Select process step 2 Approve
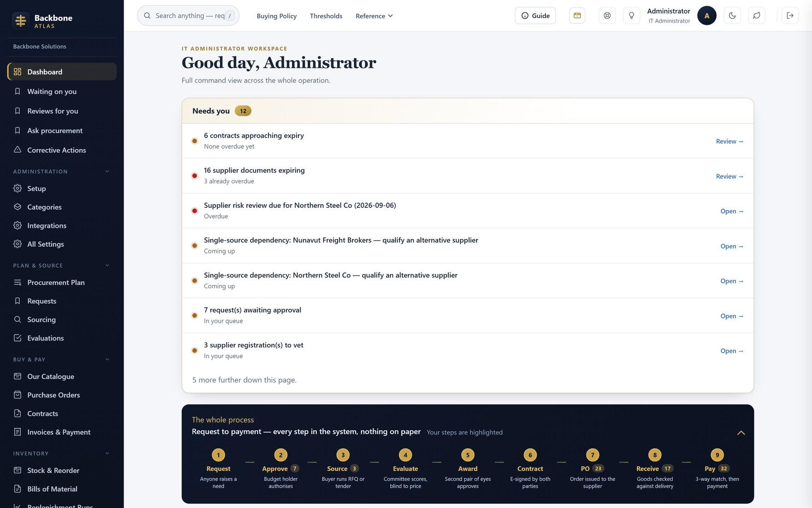 click(281, 468)
